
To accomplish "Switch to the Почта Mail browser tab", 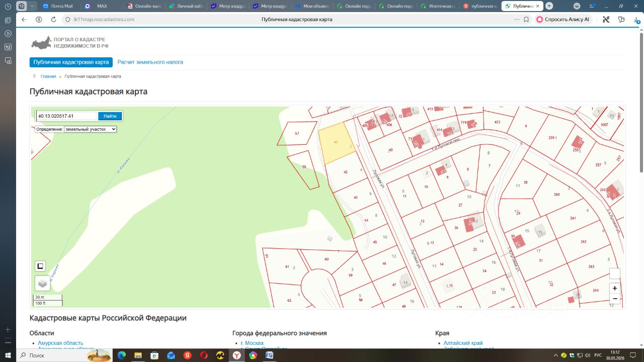I will click(58, 6).
